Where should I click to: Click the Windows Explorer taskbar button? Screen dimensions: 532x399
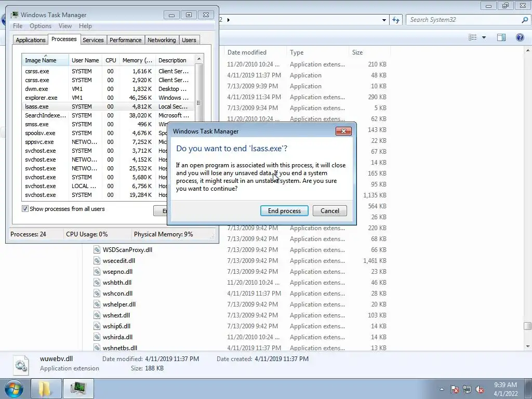tap(46, 389)
